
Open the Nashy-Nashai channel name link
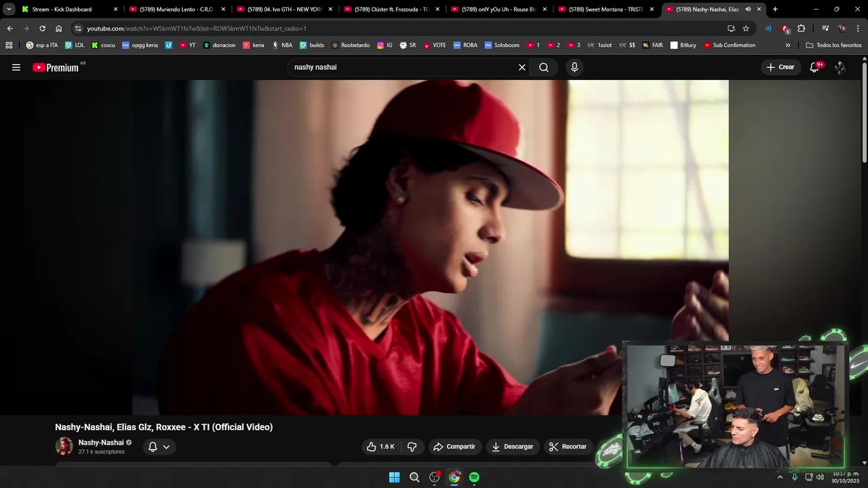[x=101, y=443]
